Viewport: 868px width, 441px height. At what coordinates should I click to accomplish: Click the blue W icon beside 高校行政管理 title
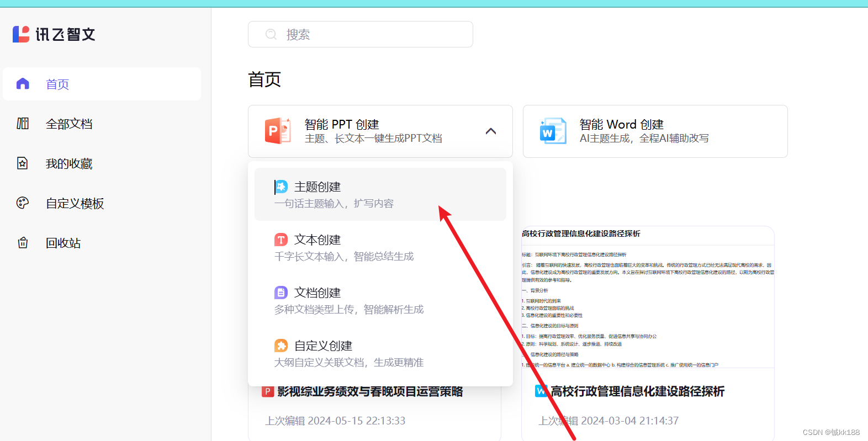pos(542,391)
